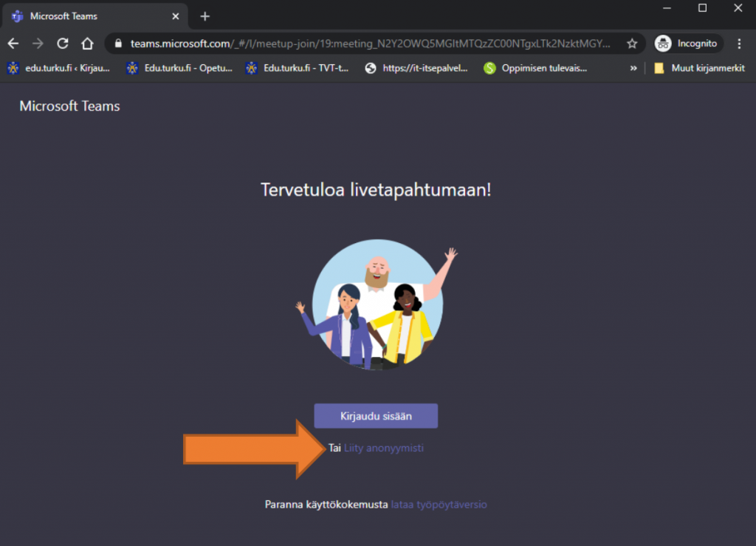Minimize the browser window
Viewport: 756px width, 546px height.
pyautogui.click(x=667, y=8)
